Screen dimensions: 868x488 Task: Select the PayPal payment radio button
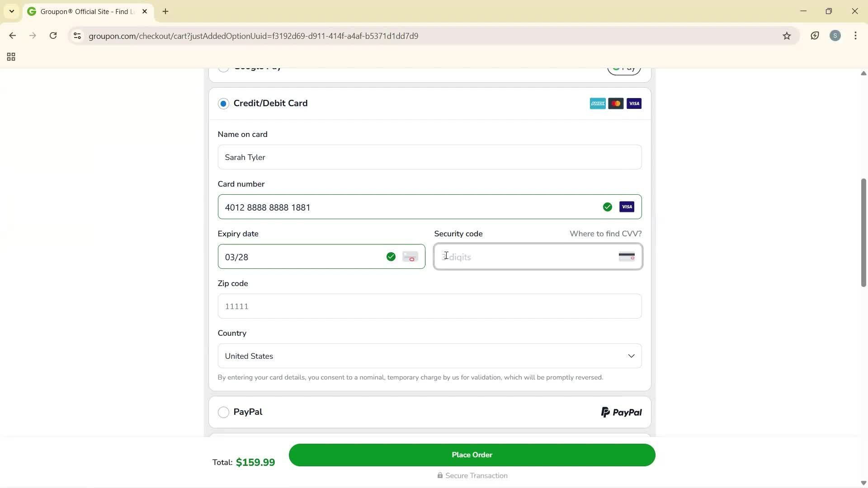(x=223, y=412)
